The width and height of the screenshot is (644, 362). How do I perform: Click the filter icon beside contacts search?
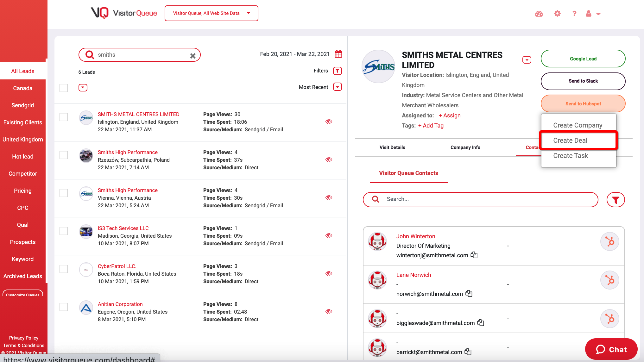point(616,200)
